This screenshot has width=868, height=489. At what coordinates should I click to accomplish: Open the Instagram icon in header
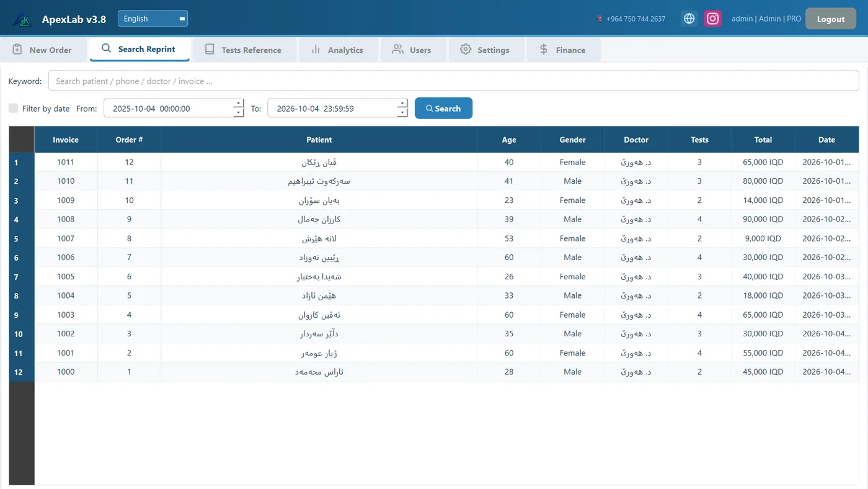tap(713, 19)
